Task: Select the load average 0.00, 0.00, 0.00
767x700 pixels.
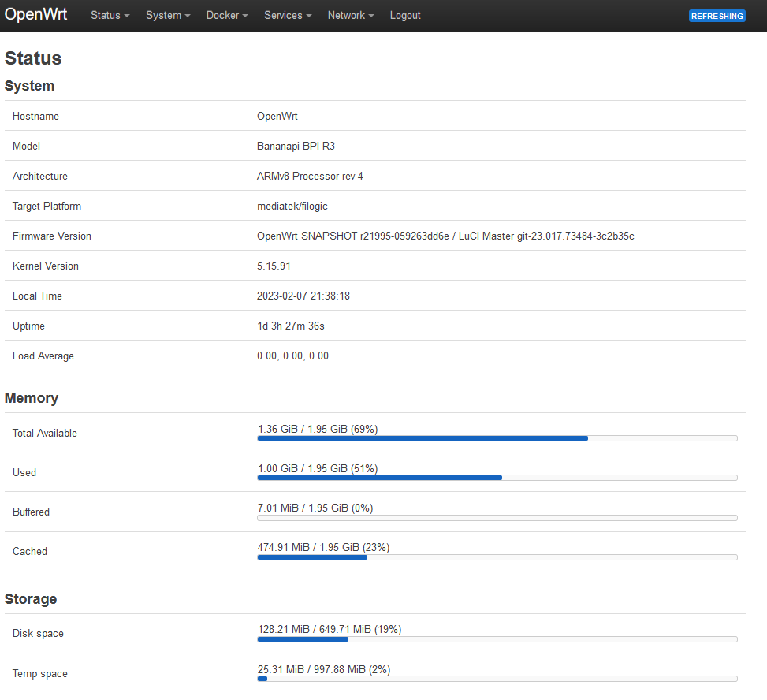Action: (293, 356)
